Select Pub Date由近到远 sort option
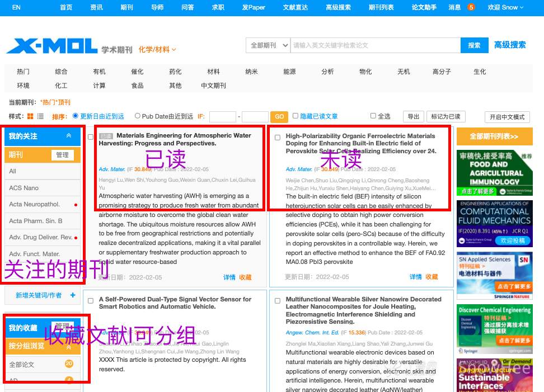The height and width of the screenshot is (392, 544). point(138,116)
